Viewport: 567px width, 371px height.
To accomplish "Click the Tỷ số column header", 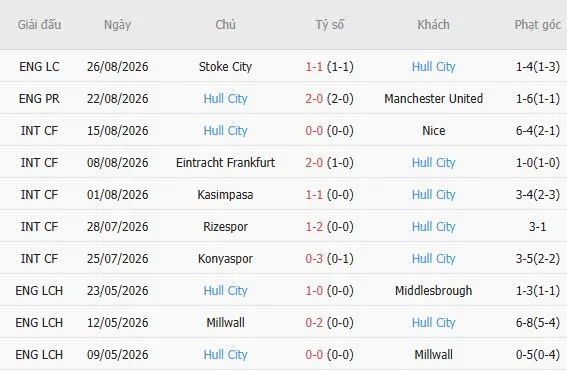I will coord(329,25).
